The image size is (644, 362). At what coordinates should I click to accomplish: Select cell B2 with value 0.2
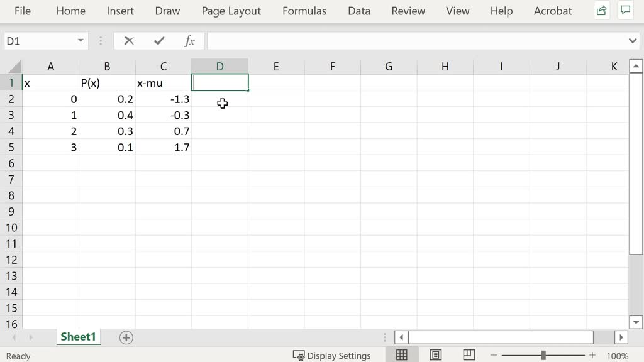[x=107, y=99]
